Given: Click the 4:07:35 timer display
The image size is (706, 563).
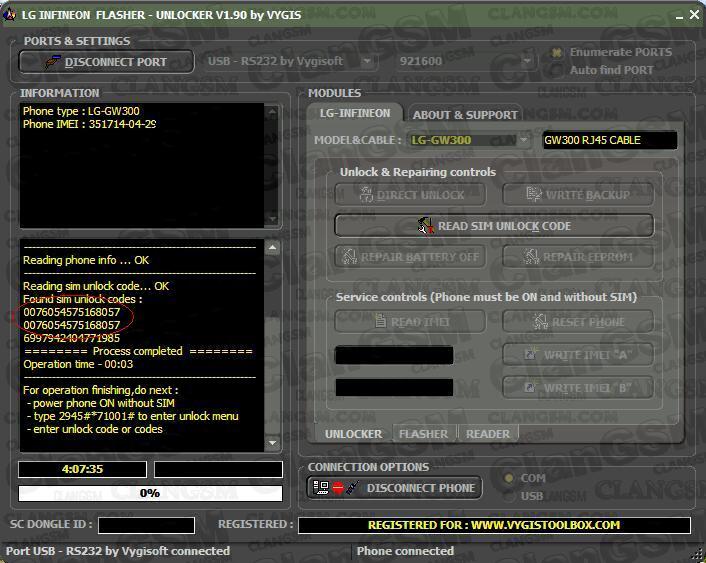Looking at the screenshot, I should (x=82, y=469).
